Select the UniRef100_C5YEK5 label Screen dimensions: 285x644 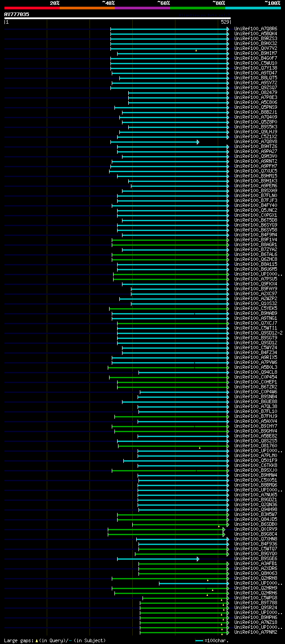point(256,309)
